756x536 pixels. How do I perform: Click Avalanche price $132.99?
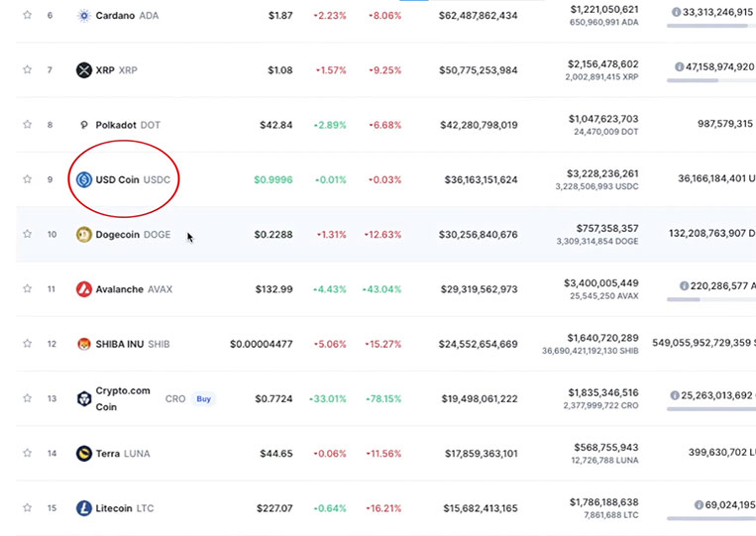[273, 289]
